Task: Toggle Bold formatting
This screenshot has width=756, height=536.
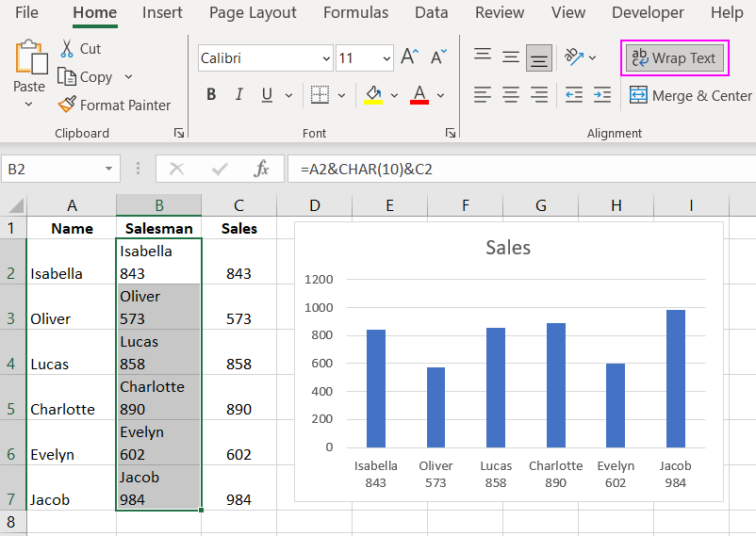Action: [x=211, y=95]
